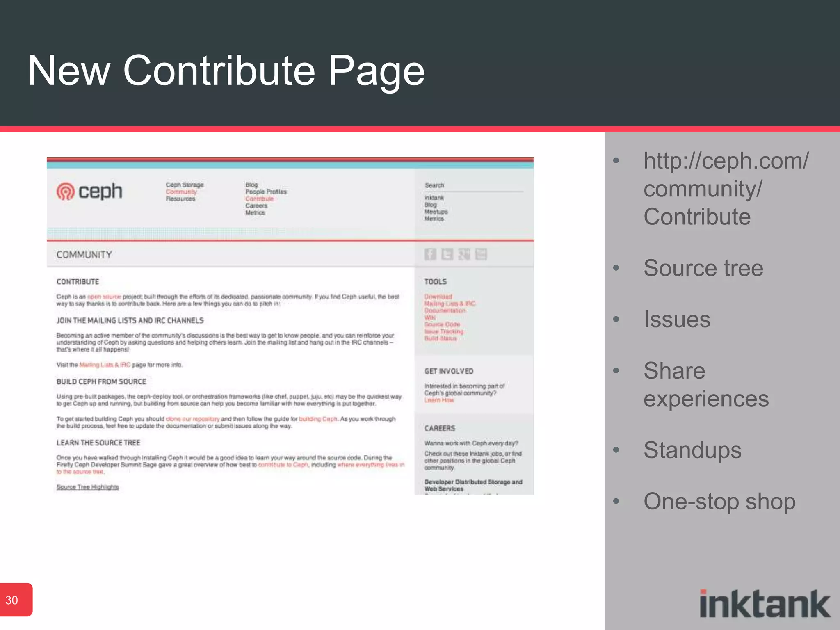Open the Metrics link under Search
This screenshot has width=840, height=630.
coord(434,219)
